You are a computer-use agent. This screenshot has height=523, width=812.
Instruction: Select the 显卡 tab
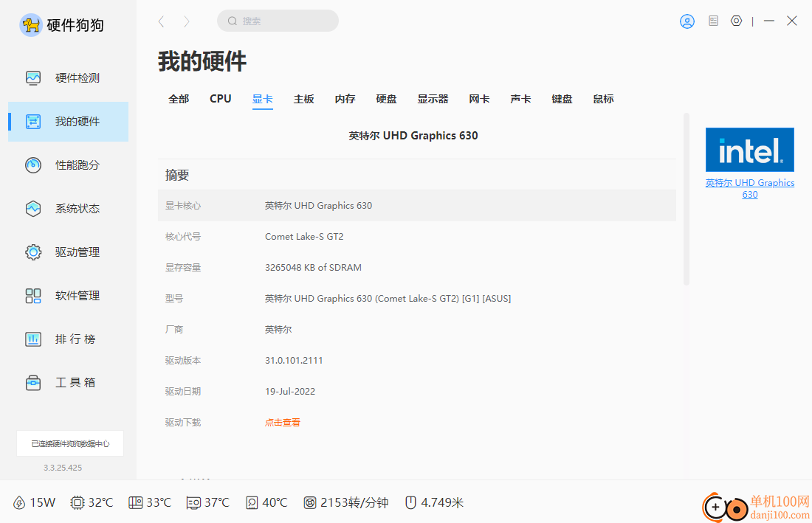coord(263,99)
